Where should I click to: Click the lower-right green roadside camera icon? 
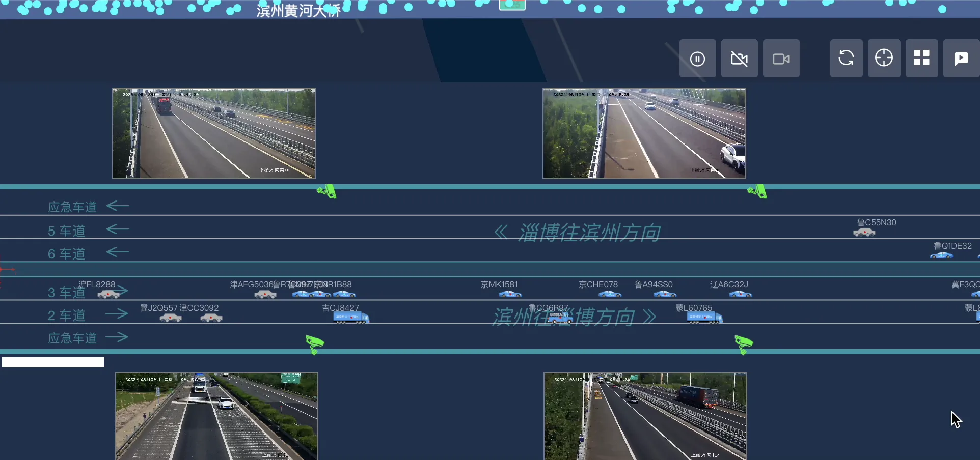click(743, 344)
